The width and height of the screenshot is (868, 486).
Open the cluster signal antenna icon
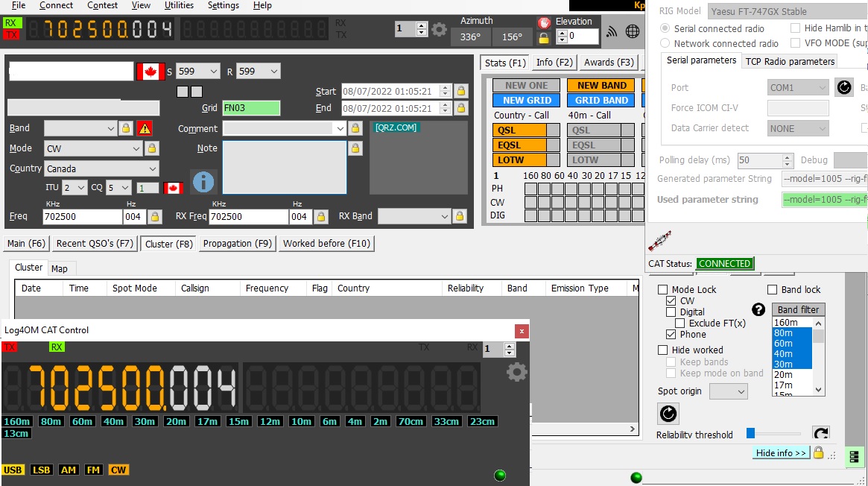(612, 31)
